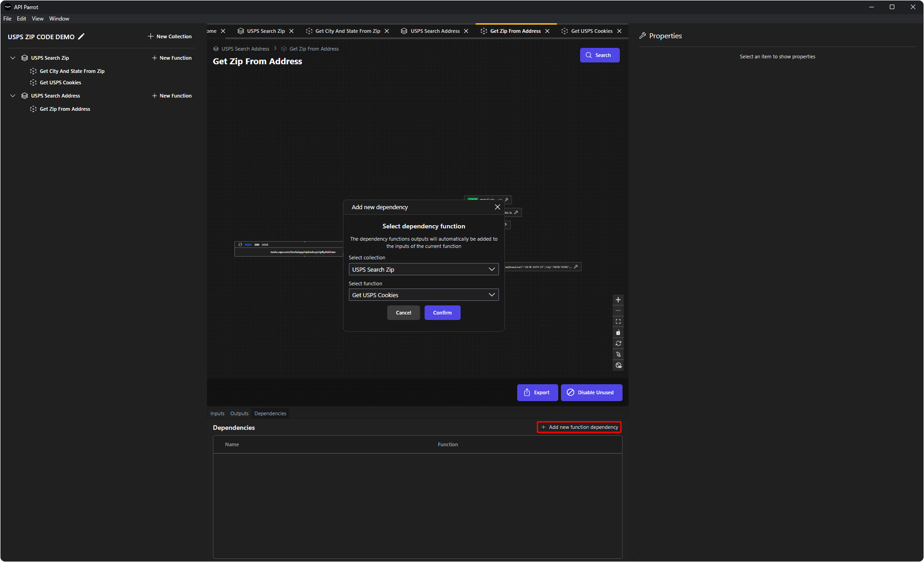Click the wrench icon on addressLine1 node

click(x=576, y=267)
